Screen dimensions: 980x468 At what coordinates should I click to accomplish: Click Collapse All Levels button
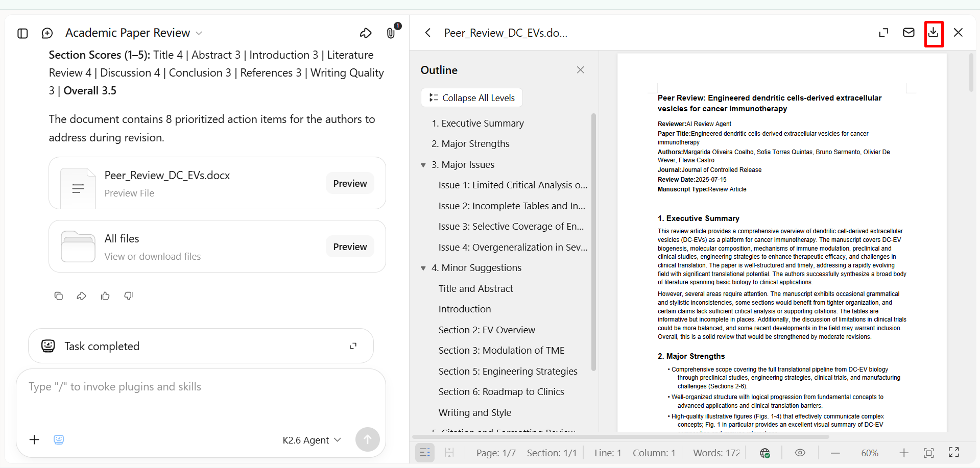472,97
